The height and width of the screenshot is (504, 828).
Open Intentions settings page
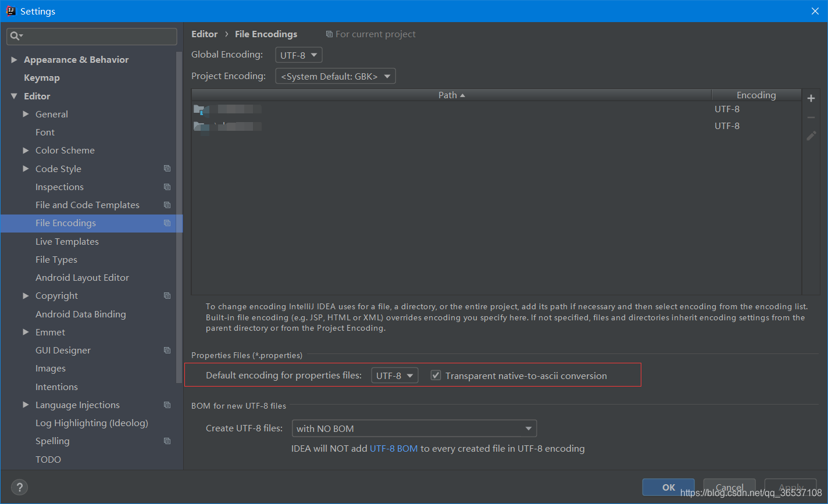(x=56, y=387)
